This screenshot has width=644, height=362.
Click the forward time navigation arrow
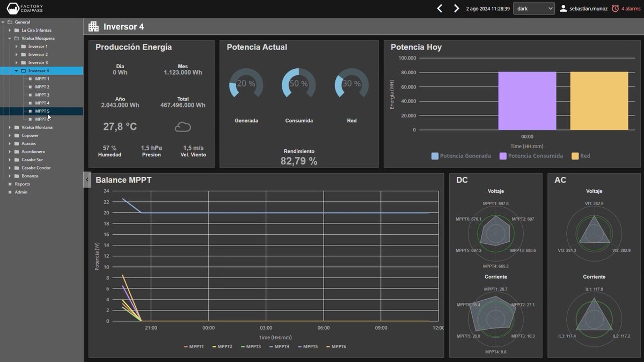(456, 8)
